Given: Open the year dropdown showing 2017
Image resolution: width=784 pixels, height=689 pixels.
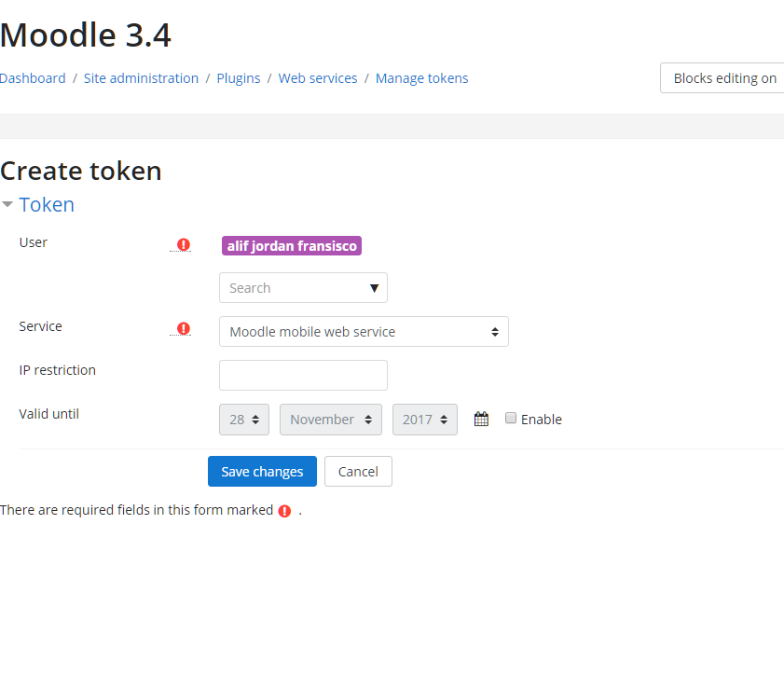Looking at the screenshot, I should click(x=424, y=420).
